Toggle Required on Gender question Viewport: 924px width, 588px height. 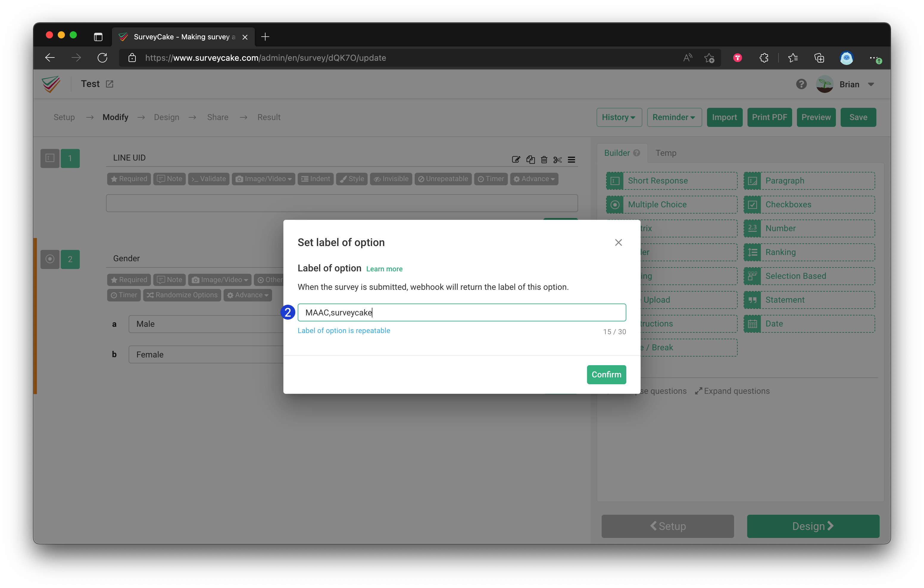[x=129, y=280]
